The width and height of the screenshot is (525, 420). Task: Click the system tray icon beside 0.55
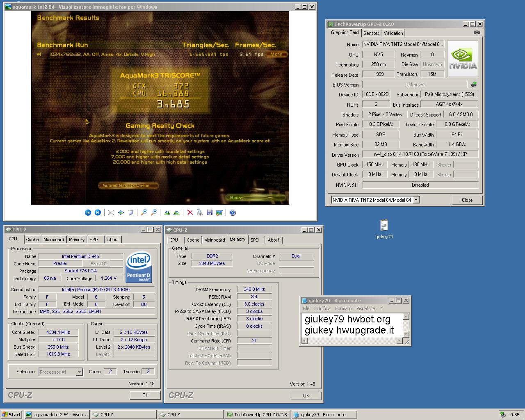pyautogui.click(x=503, y=414)
